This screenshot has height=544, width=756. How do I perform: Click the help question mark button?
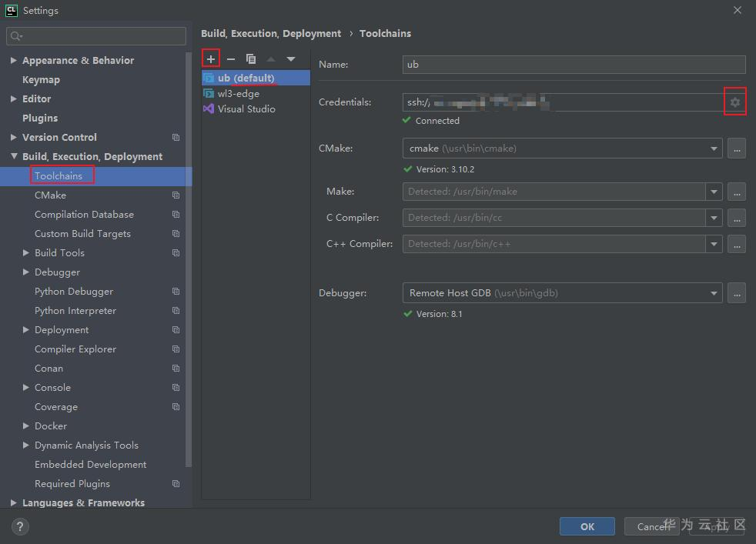(x=21, y=526)
